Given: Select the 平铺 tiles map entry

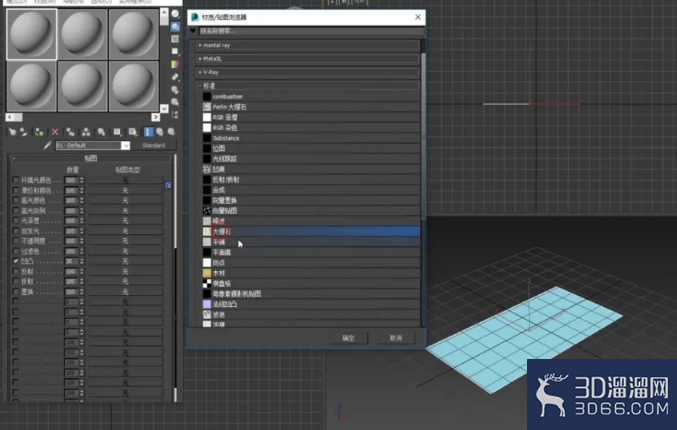Looking at the screenshot, I should pos(311,242).
